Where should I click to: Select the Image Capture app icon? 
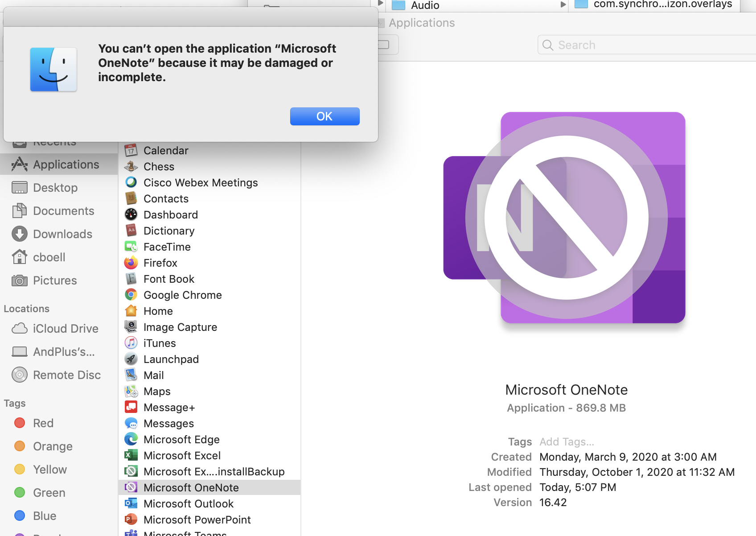131,327
